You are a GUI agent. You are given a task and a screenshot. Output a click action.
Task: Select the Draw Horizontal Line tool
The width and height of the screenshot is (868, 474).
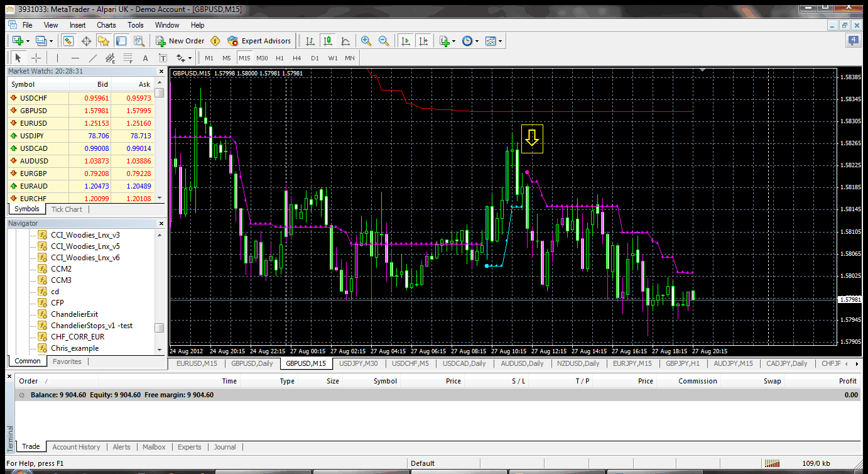tap(75, 58)
